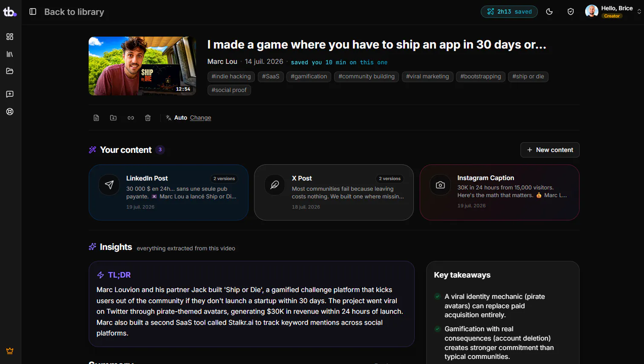Toggle dark mode with the moon icon
Image resolution: width=644 pixels, height=364 pixels.
point(549,11)
